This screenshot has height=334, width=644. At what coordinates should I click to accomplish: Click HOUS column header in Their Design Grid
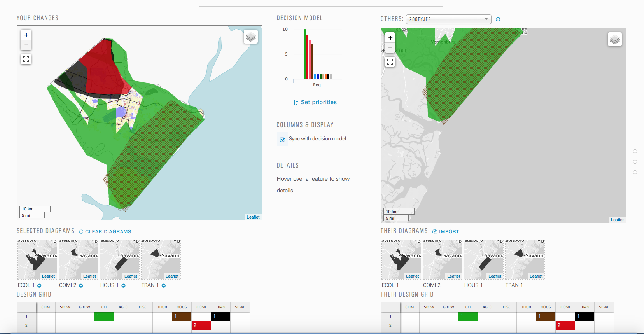click(x=546, y=307)
